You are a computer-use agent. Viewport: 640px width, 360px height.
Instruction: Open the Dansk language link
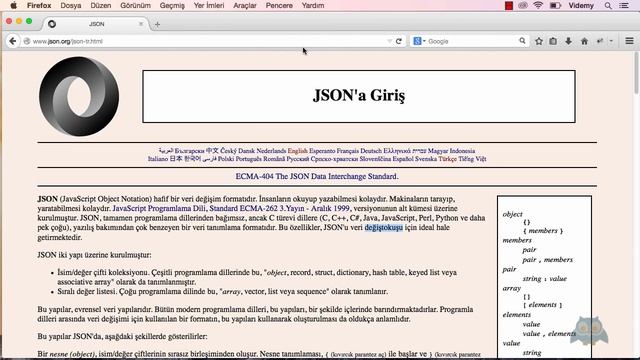click(x=247, y=151)
